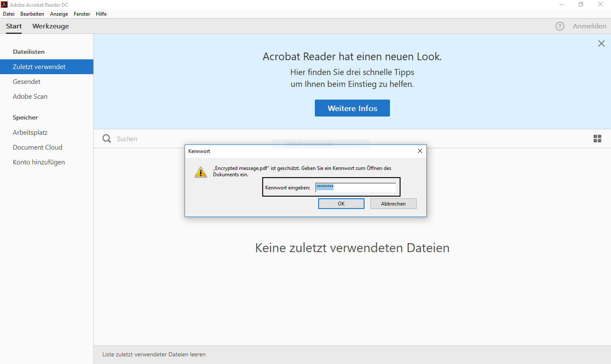Click Abbrechen to cancel dialog

(x=393, y=204)
